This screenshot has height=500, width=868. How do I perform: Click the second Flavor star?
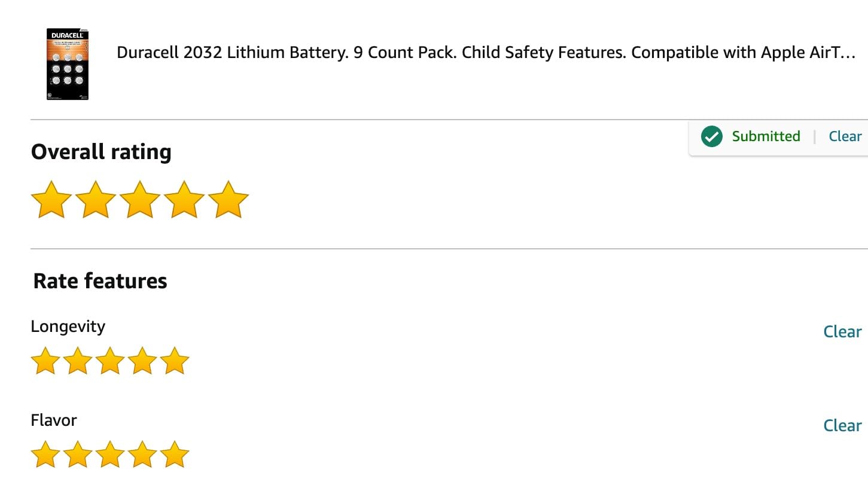[78, 455]
